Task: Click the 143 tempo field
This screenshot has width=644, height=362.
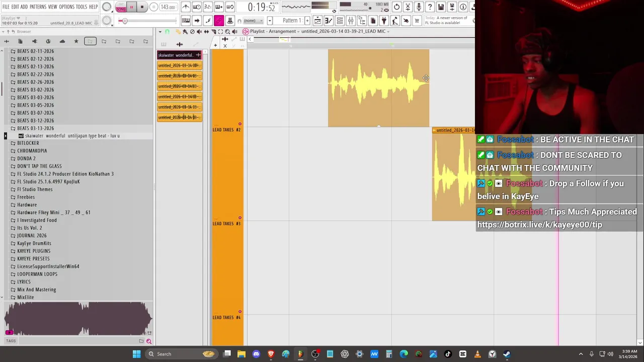Action: [x=168, y=7]
